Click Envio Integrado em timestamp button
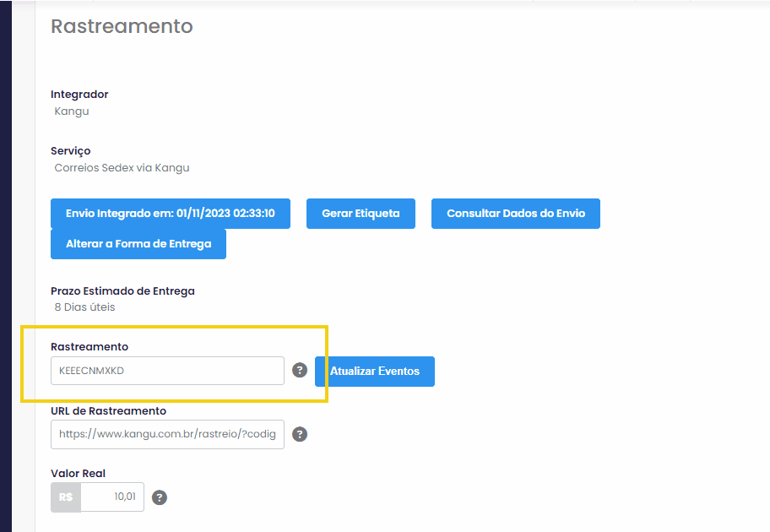The height and width of the screenshot is (532, 770). pyautogui.click(x=171, y=214)
